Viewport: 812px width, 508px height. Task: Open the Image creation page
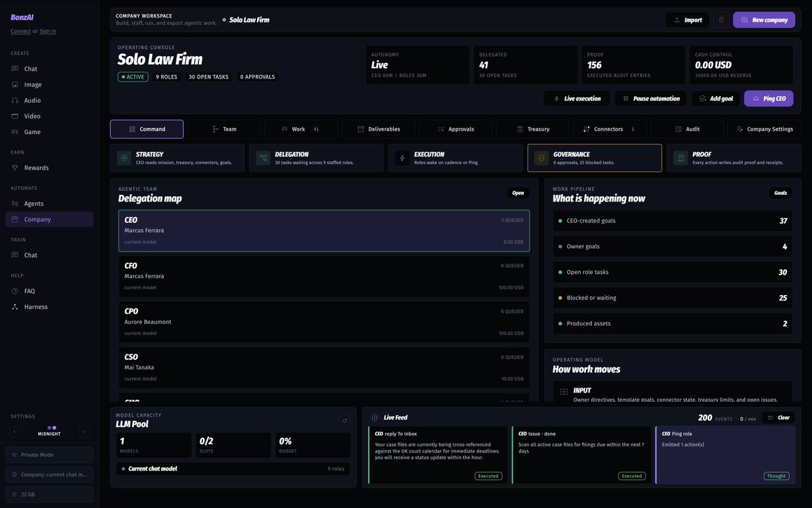coord(49,85)
